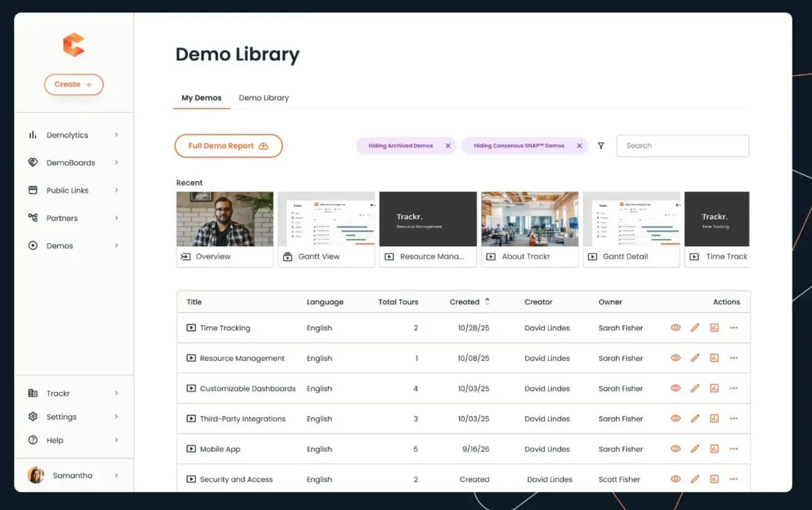Preview Security and Access with eye icon
This screenshot has height=510, width=812.
[676, 479]
